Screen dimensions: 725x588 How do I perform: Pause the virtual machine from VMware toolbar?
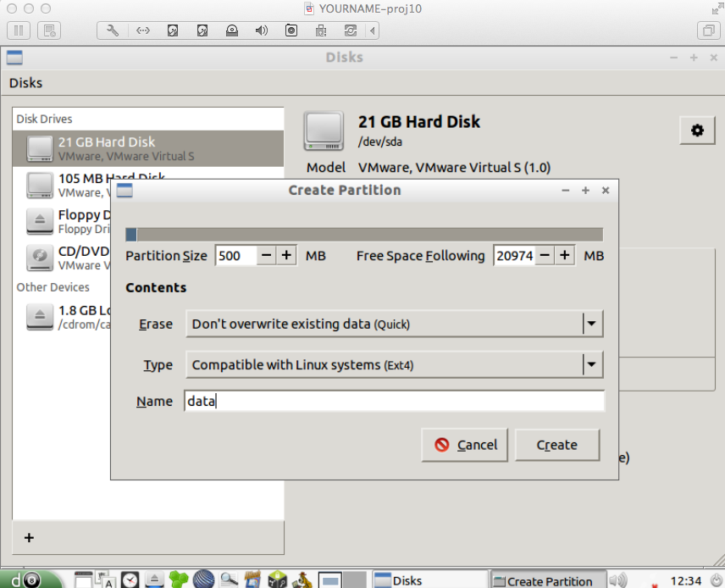[x=19, y=31]
